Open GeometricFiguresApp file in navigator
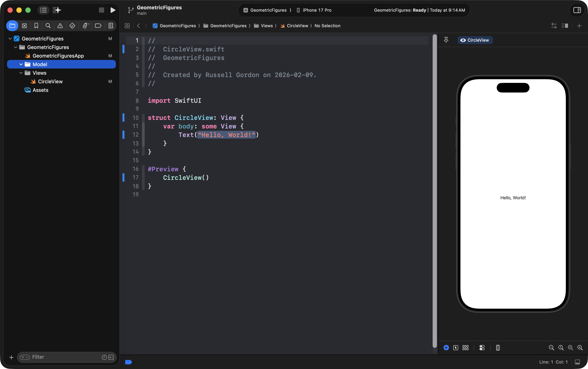The width and height of the screenshot is (588, 369). (58, 56)
